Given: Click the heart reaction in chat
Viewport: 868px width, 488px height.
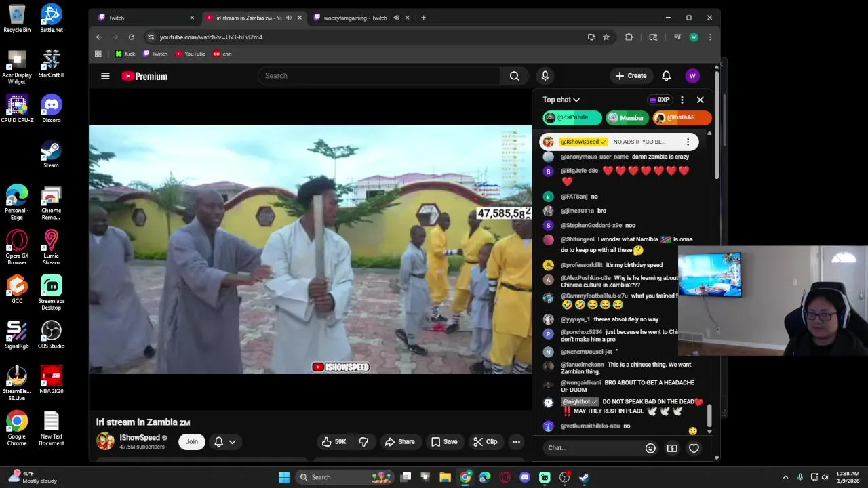Looking at the screenshot, I should pyautogui.click(x=694, y=448).
